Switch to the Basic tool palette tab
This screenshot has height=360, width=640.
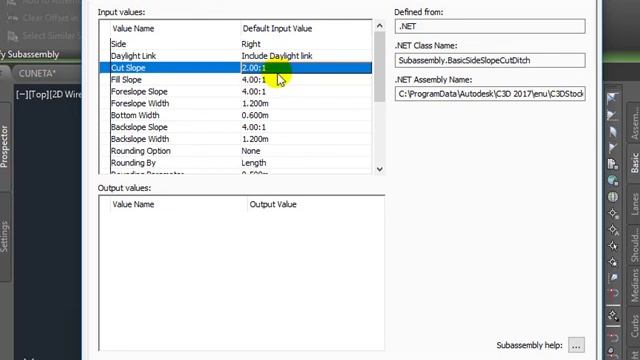(634, 163)
